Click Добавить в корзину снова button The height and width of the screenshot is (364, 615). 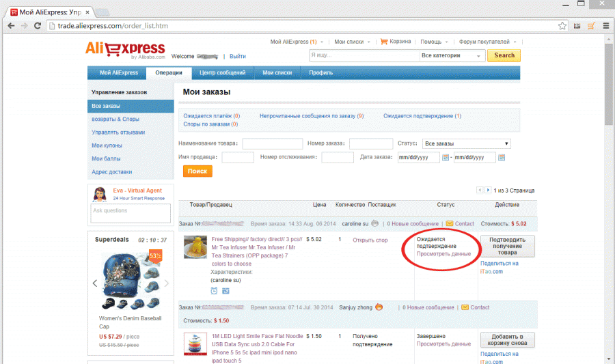tap(507, 339)
